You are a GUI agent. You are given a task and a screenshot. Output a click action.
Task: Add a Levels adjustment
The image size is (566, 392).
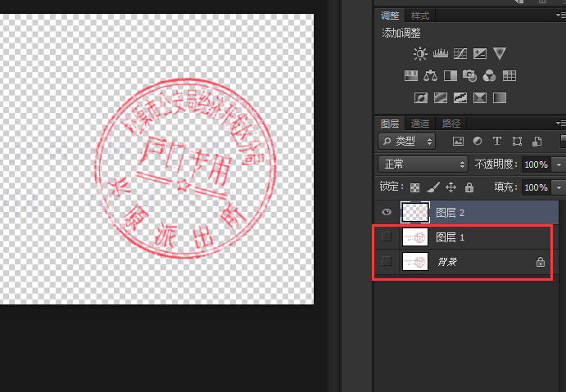pyautogui.click(x=441, y=54)
